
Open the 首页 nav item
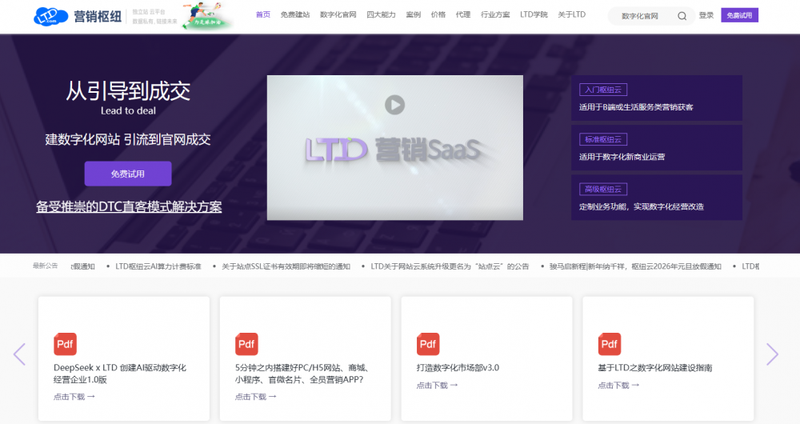coord(263,15)
